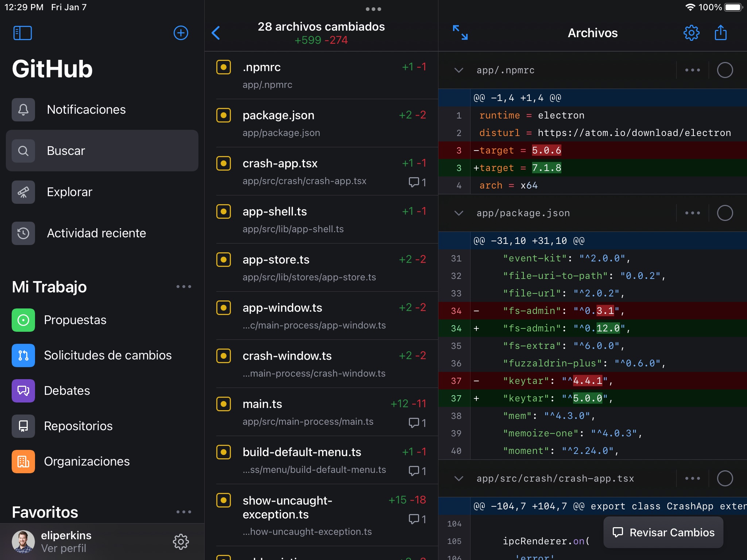The height and width of the screenshot is (560, 747).
Task: Open Organizaciones icon
Action: pos(23,461)
